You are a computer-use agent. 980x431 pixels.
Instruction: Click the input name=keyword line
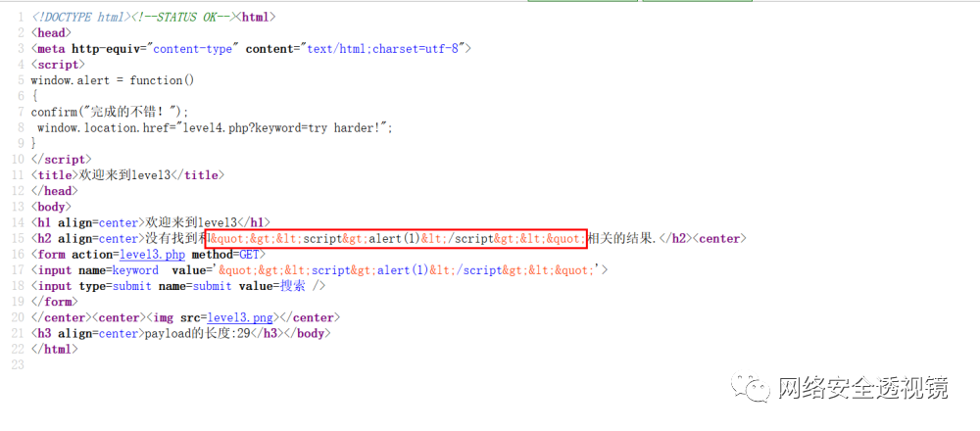(x=318, y=269)
